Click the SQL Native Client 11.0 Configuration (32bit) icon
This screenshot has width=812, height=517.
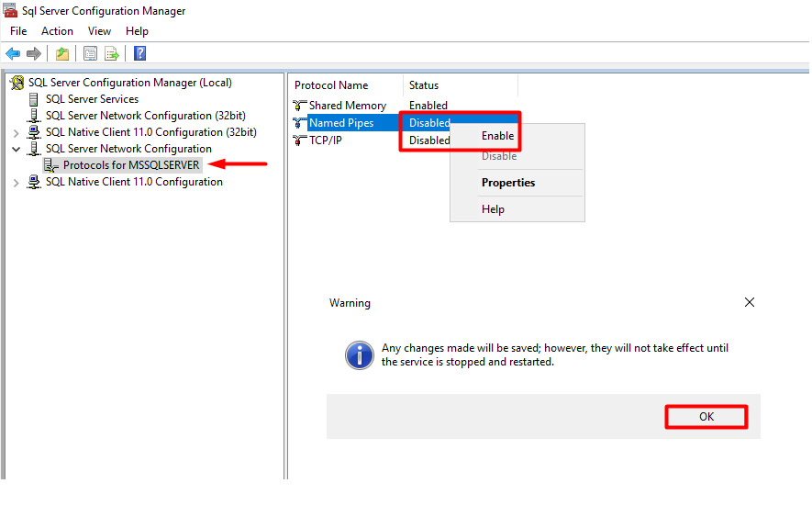pyautogui.click(x=34, y=132)
